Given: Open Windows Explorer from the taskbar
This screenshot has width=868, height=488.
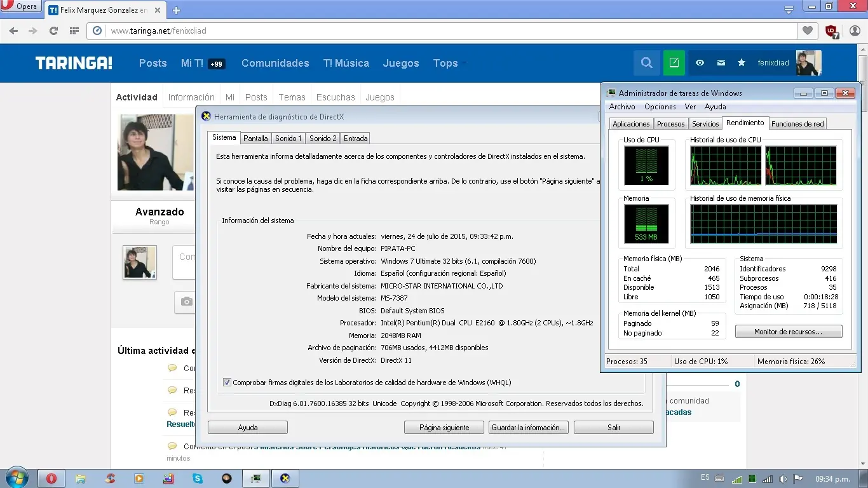Looking at the screenshot, I should click(x=81, y=478).
